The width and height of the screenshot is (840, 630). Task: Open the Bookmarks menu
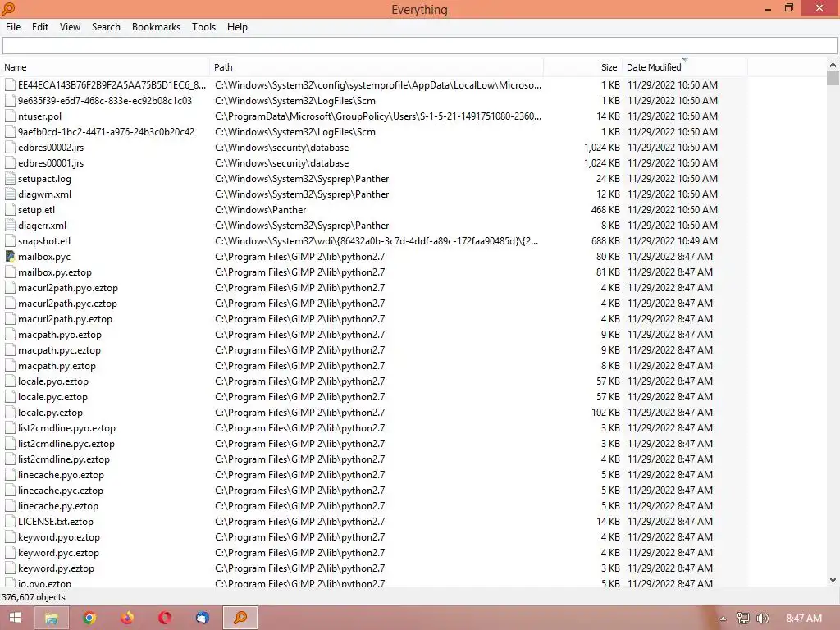(x=156, y=27)
